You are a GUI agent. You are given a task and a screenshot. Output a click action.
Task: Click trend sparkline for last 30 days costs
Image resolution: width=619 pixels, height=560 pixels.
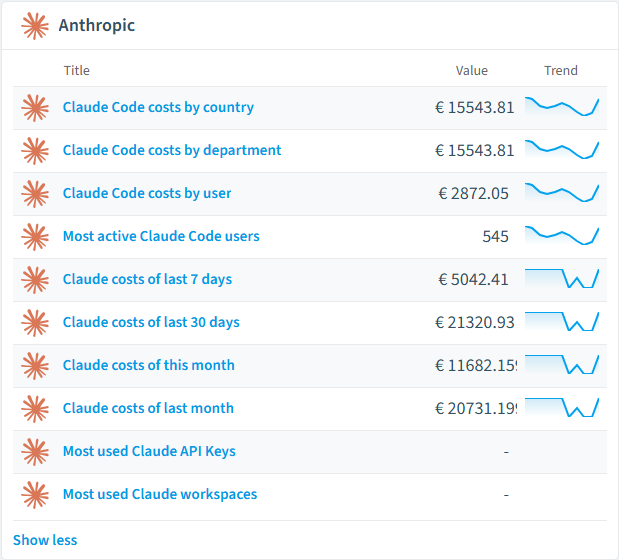tap(562, 322)
